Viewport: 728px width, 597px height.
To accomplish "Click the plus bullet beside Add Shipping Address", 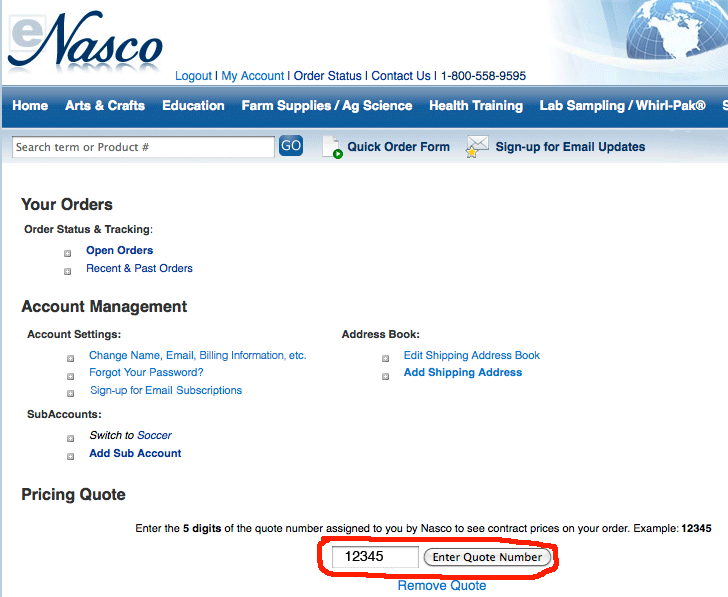I will (x=385, y=376).
